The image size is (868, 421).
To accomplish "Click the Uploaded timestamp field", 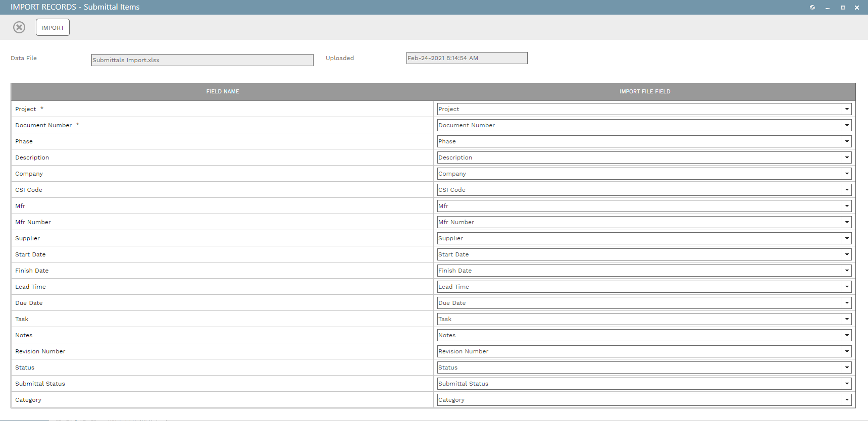I will [467, 58].
